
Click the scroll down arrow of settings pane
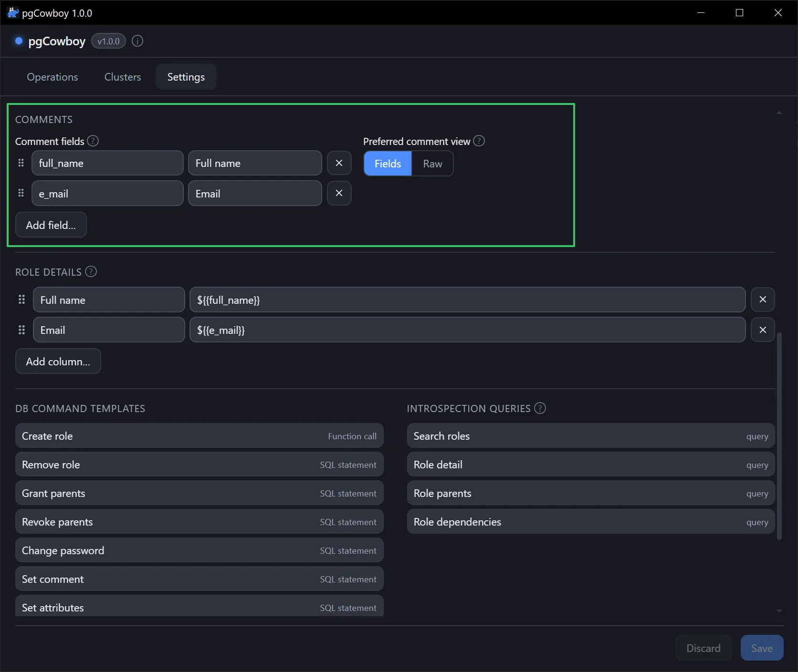click(x=779, y=610)
